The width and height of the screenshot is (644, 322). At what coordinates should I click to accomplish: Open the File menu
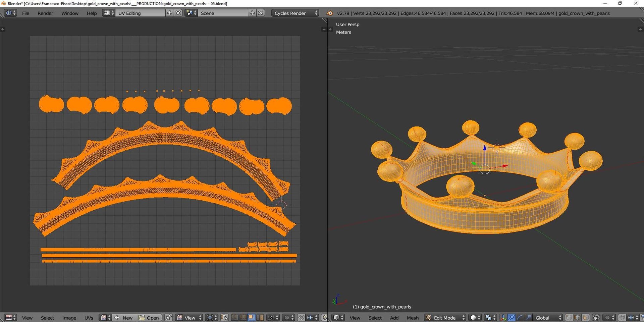pyautogui.click(x=25, y=13)
